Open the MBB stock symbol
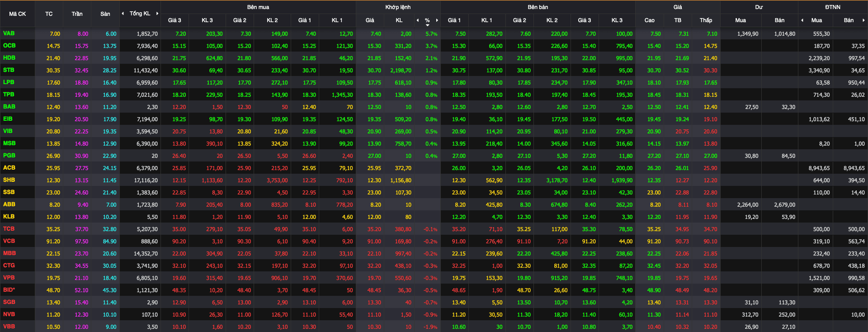This screenshot has width=868, height=332. click(x=9, y=253)
